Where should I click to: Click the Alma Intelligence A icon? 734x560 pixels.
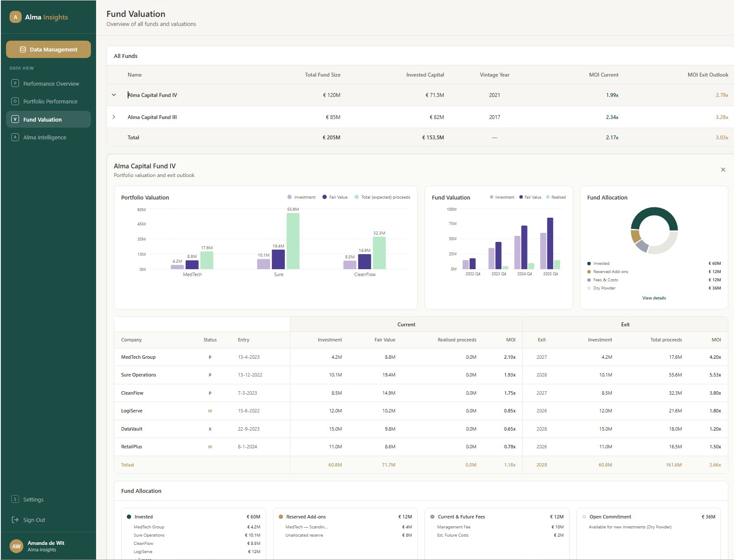15,137
